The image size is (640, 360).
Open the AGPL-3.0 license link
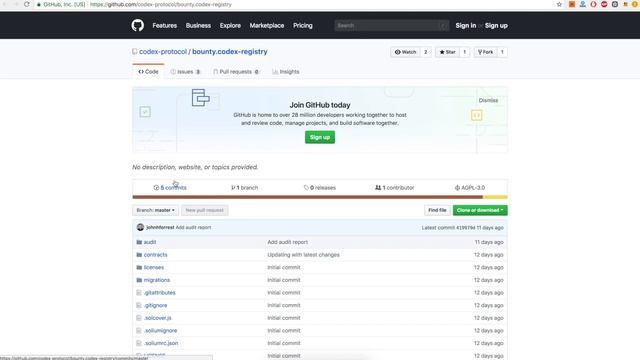(470, 188)
